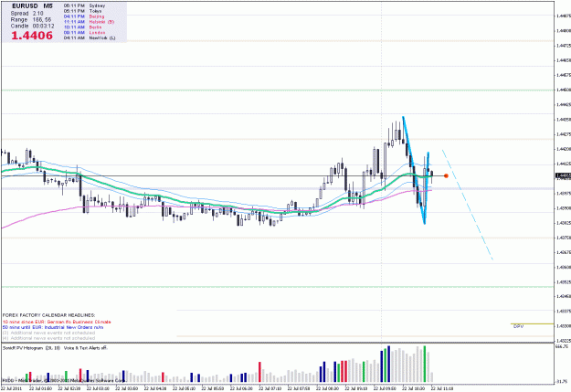The width and height of the screenshot is (571, 392).
Task: Click the Industrial New Orders m/m headline
Action: click(x=53, y=327)
